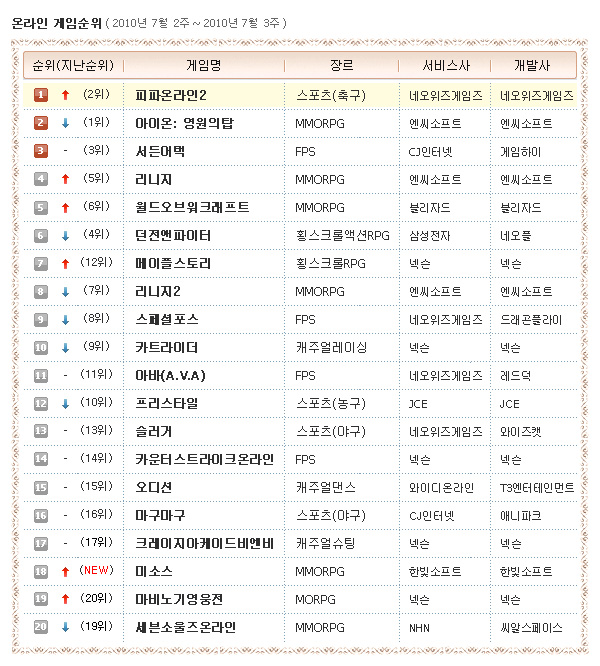Click the blue down arrow beside 아이온 rank
This screenshot has width=600, height=666.
coord(65,123)
